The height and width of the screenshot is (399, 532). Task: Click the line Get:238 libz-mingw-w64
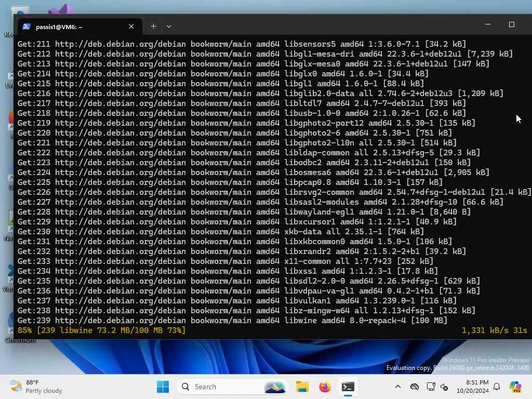pyautogui.click(x=247, y=311)
